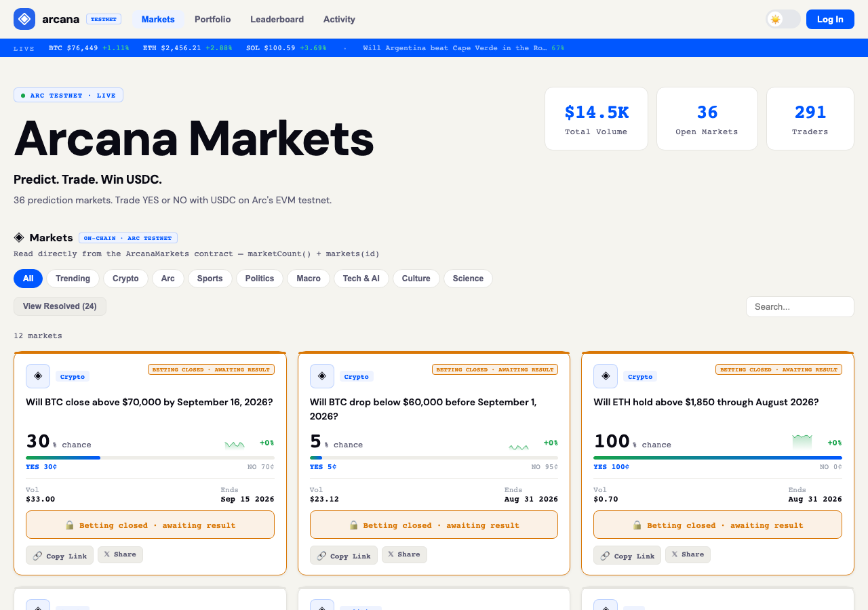Filter markets by Arc category
Viewport: 868px width, 610px height.
168,279
